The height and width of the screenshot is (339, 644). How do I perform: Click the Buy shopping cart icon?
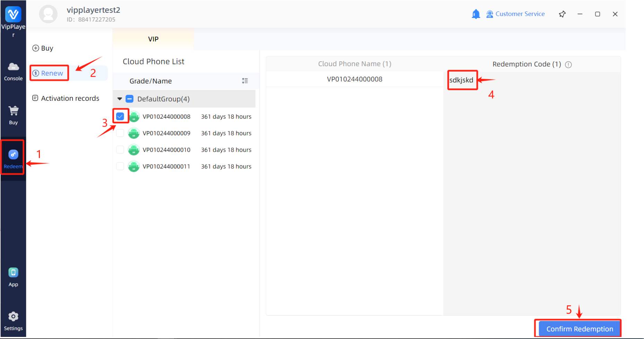click(13, 111)
